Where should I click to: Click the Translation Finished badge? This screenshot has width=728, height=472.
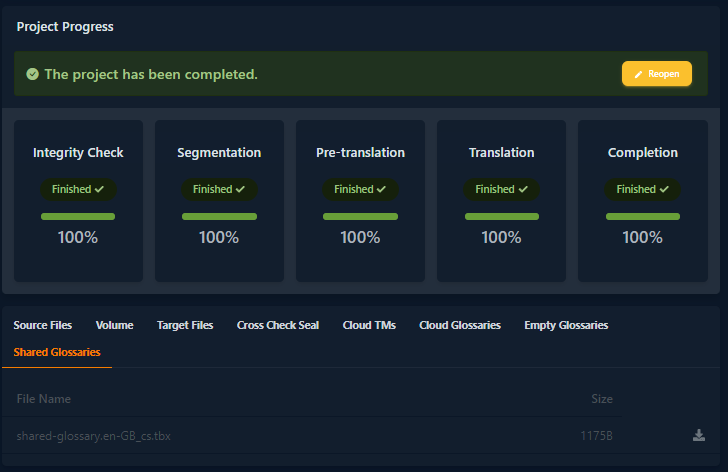[x=501, y=189]
